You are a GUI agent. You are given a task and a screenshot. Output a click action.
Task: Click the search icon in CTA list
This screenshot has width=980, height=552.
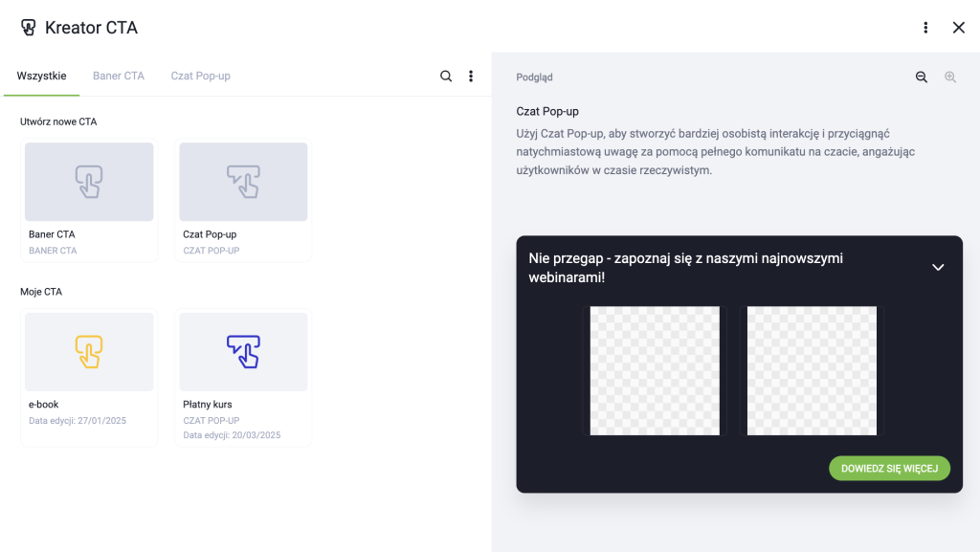click(446, 77)
